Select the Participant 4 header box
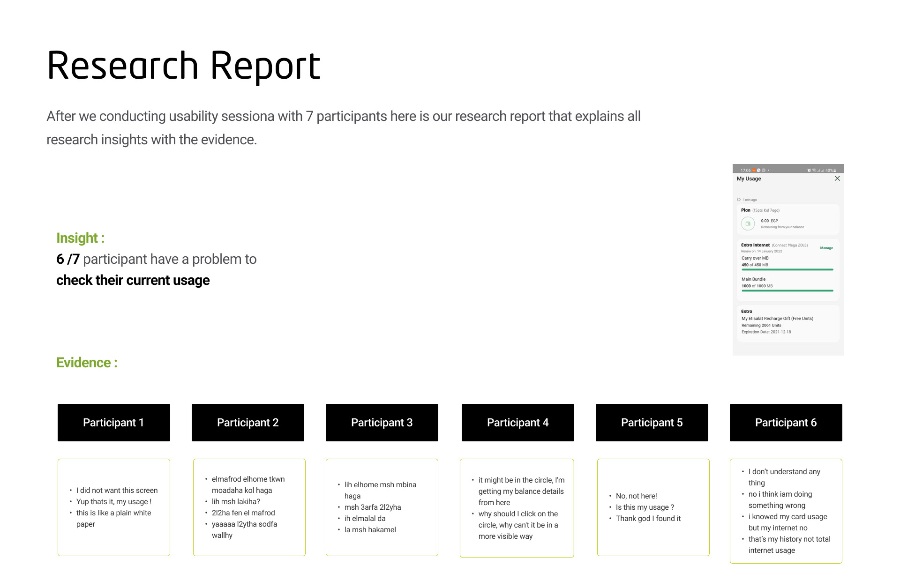 [x=517, y=422]
